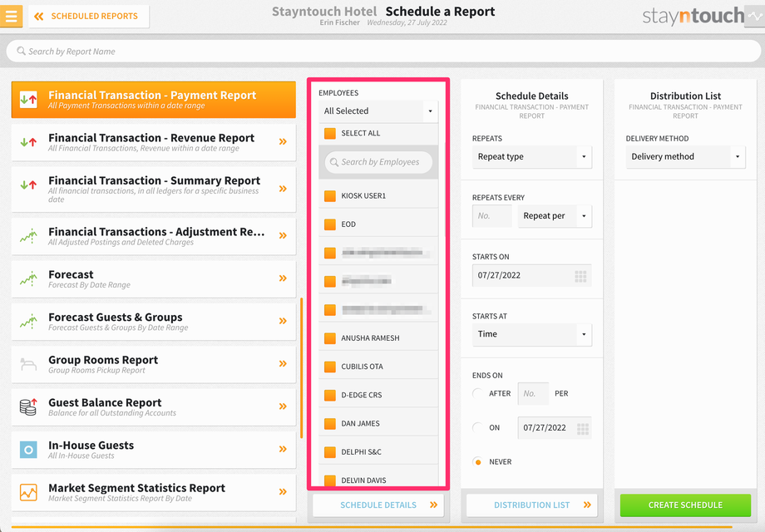The image size is (765, 532).
Task: Open the Delivery method dropdown
Action: (685, 157)
